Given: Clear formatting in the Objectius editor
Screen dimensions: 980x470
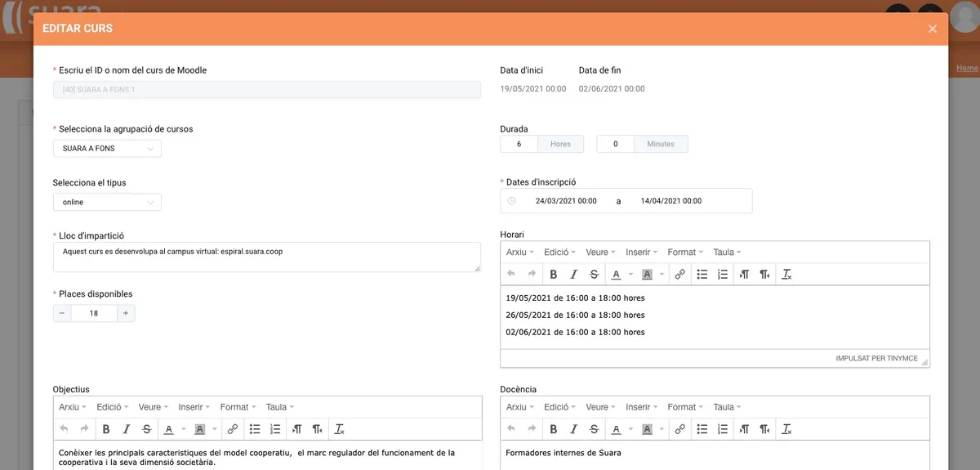Looking at the screenshot, I should coord(340,429).
